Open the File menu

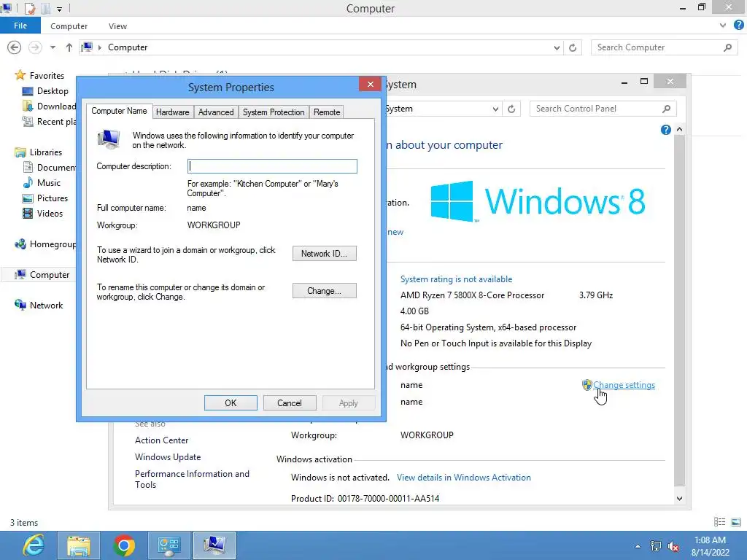coord(20,26)
